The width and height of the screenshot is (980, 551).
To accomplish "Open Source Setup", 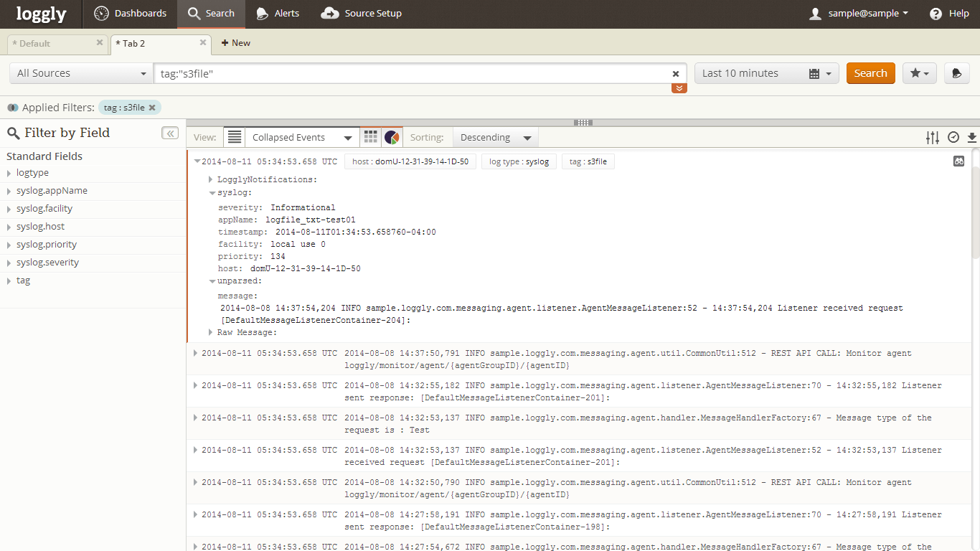I will coord(362,14).
